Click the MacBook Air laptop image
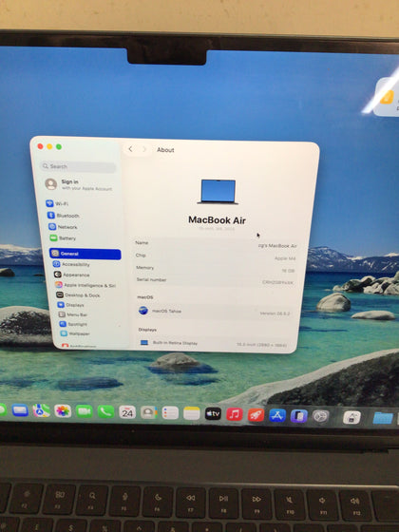The height and width of the screenshot is (532, 399). pos(218,192)
